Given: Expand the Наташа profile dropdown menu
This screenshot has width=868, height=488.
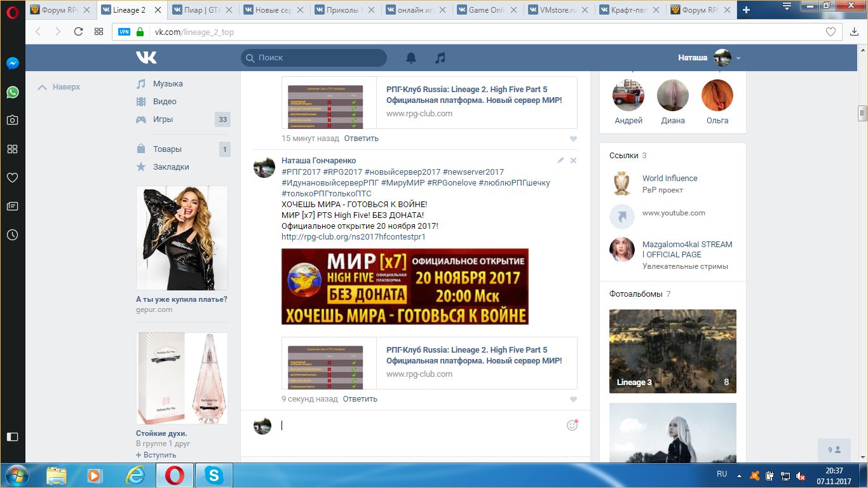Looking at the screenshot, I should (x=738, y=58).
